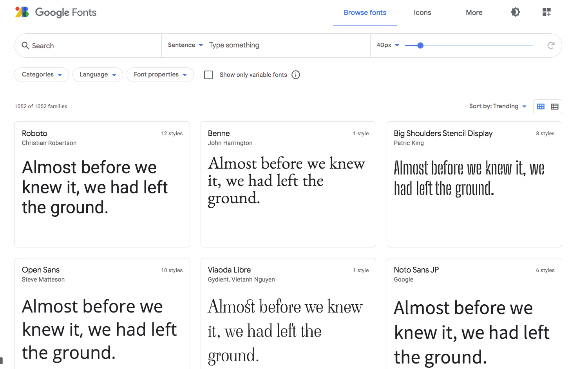Switch to grid view layout
The width and height of the screenshot is (588, 369).
[541, 107]
